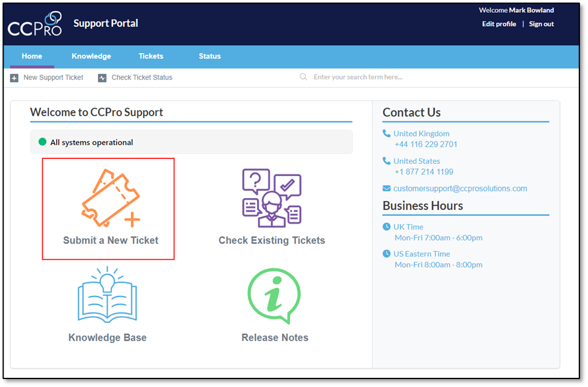The height and width of the screenshot is (387, 588).
Task: Click the green All systems operational dot
Action: click(x=42, y=142)
